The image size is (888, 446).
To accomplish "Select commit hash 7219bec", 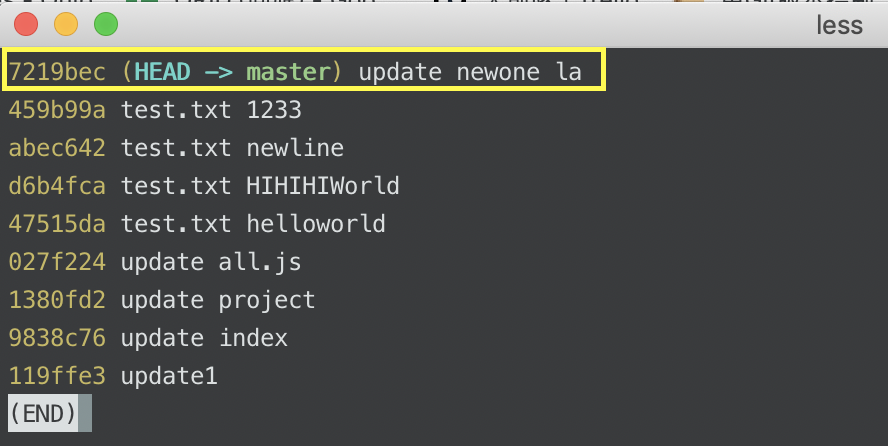I will (57, 72).
